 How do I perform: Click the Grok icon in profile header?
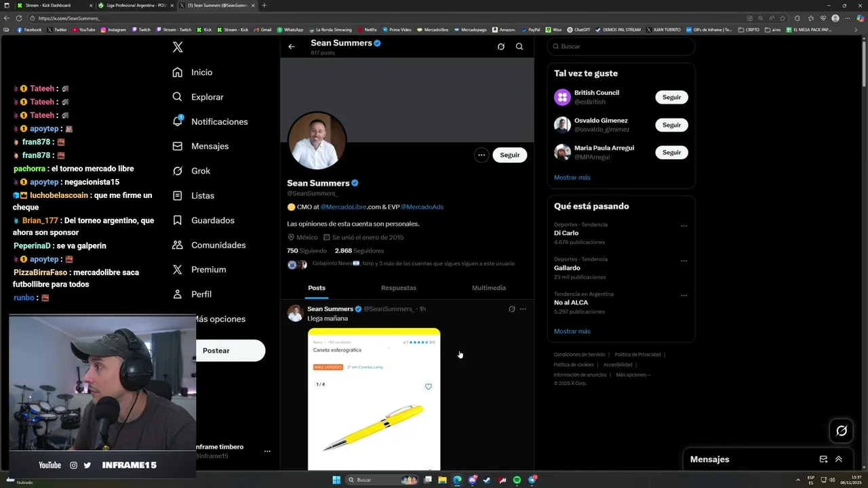click(x=501, y=47)
